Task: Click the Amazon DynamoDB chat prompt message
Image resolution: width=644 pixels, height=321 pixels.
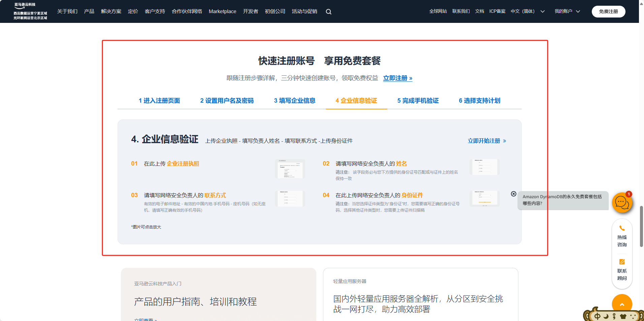Action: [563, 200]
